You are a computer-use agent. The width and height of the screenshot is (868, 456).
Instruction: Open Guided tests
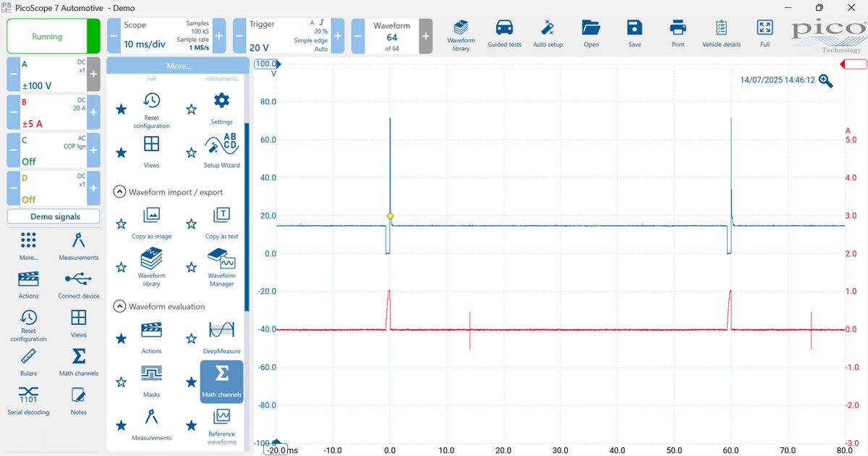point(504,35)
